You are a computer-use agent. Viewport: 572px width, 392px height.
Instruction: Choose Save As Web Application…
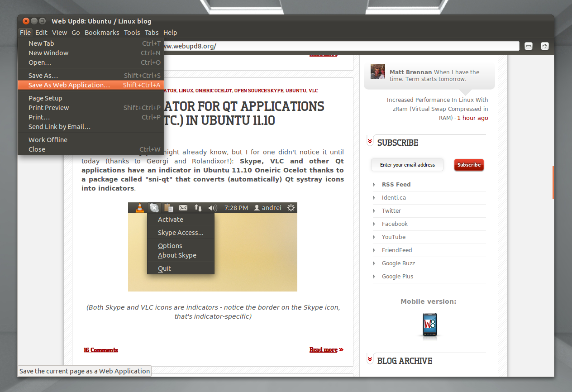click(x=91, y=85)
